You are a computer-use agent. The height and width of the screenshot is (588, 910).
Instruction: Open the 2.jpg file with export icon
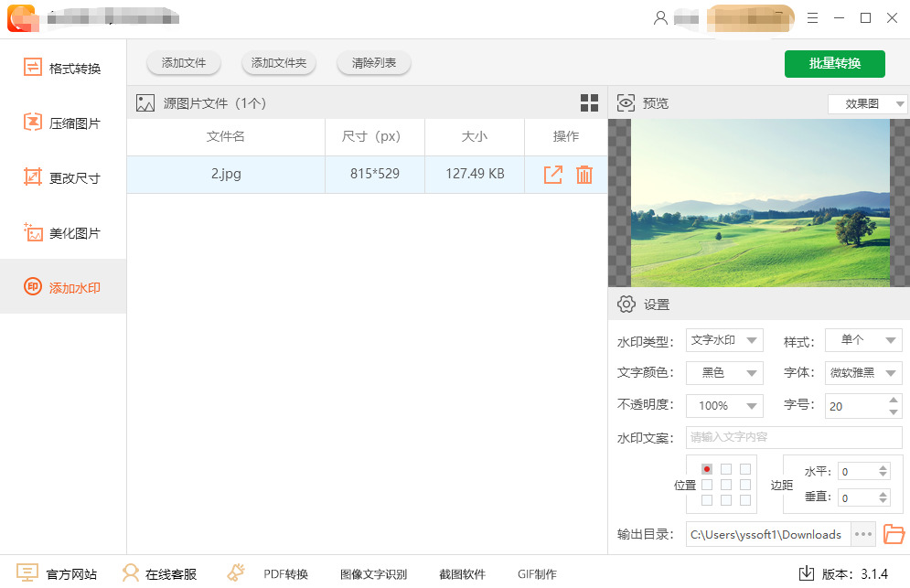pyautogui.click(x=552, y=174)
